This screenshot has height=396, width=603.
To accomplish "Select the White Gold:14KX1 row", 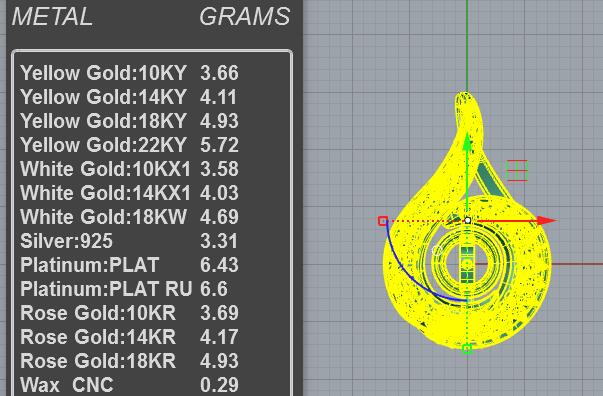I will click(x=129, y=192).
